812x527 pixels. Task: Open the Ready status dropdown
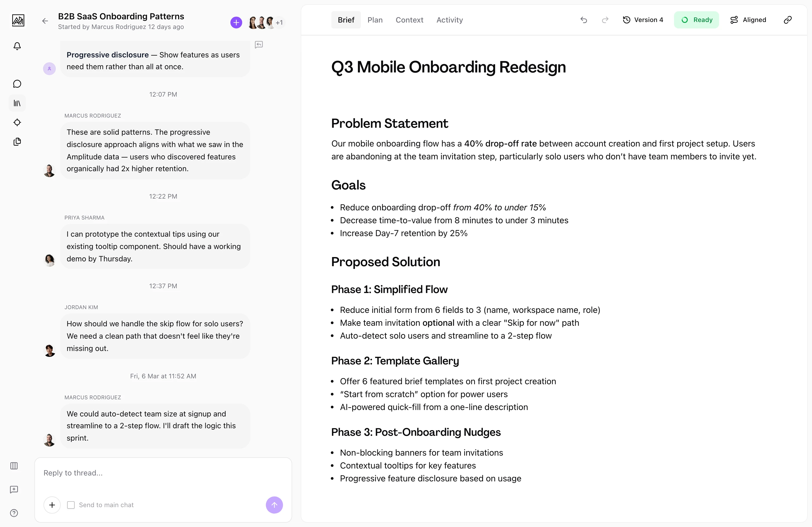(x=696, y=20)
